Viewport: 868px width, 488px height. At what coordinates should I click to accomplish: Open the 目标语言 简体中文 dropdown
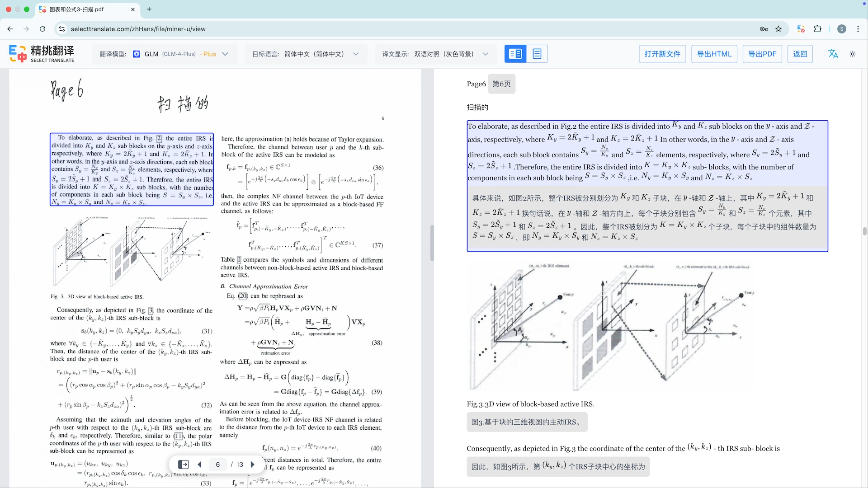point(306,54)
